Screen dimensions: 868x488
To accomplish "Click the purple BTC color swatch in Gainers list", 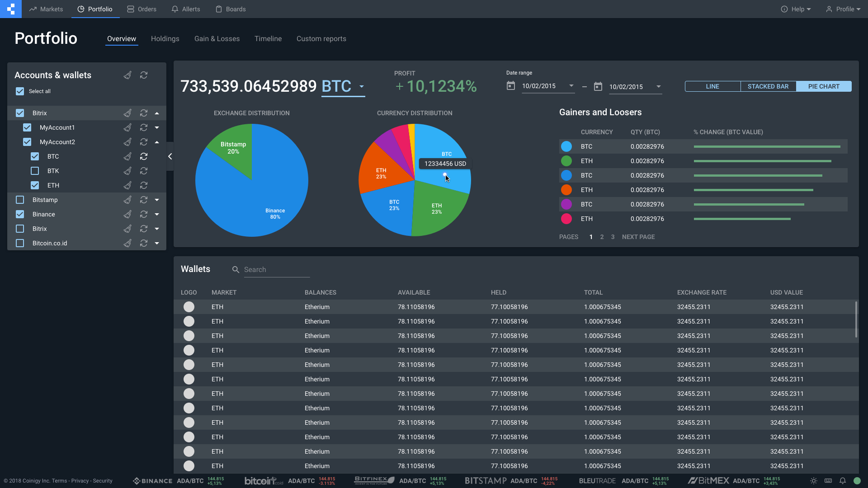I will pyautogui.click(x=566, y=204).
